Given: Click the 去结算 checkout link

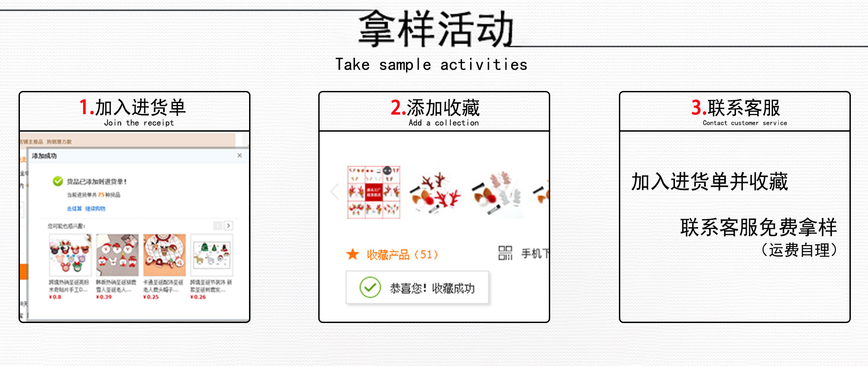Looking at the screenshot, I should tap(74, 209).
